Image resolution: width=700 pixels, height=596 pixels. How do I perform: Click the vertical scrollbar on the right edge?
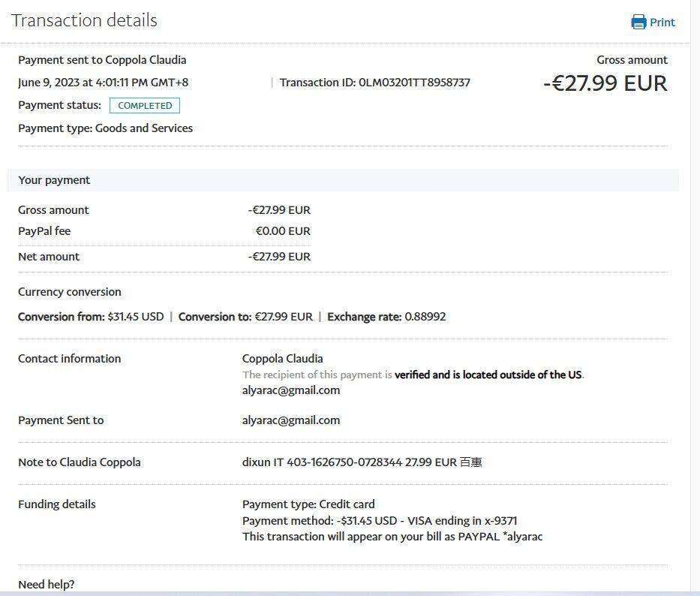pos(695,300)
